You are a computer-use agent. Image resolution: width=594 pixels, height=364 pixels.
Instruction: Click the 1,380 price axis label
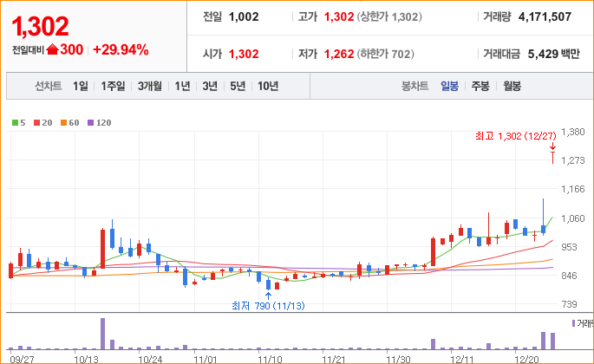(573, 132)
